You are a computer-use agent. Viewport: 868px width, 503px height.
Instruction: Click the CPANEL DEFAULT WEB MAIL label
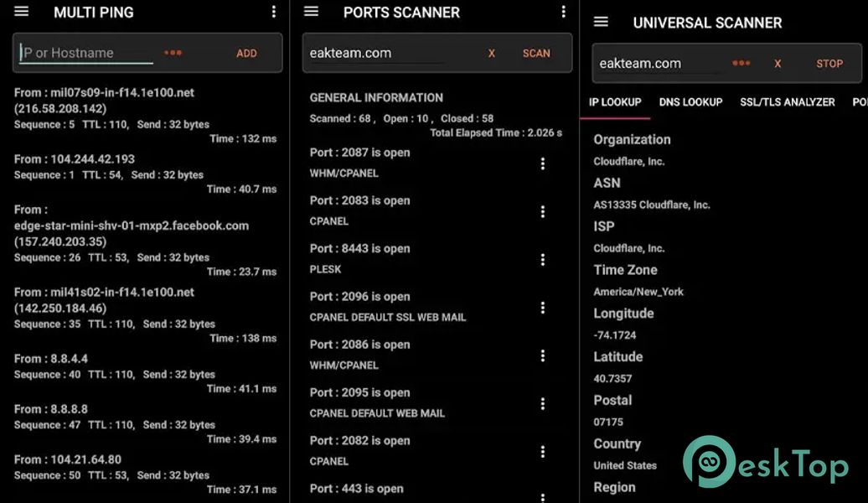[377, 413]
